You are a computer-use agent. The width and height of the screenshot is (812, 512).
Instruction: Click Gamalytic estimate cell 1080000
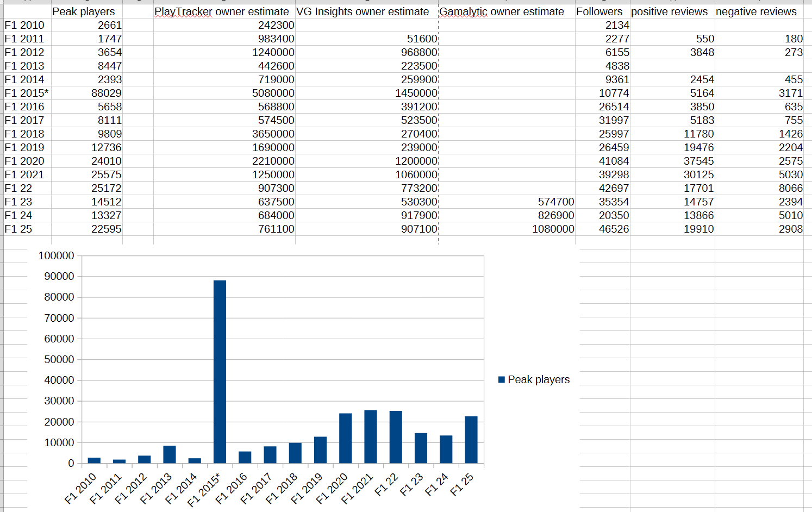pos(507,229)
